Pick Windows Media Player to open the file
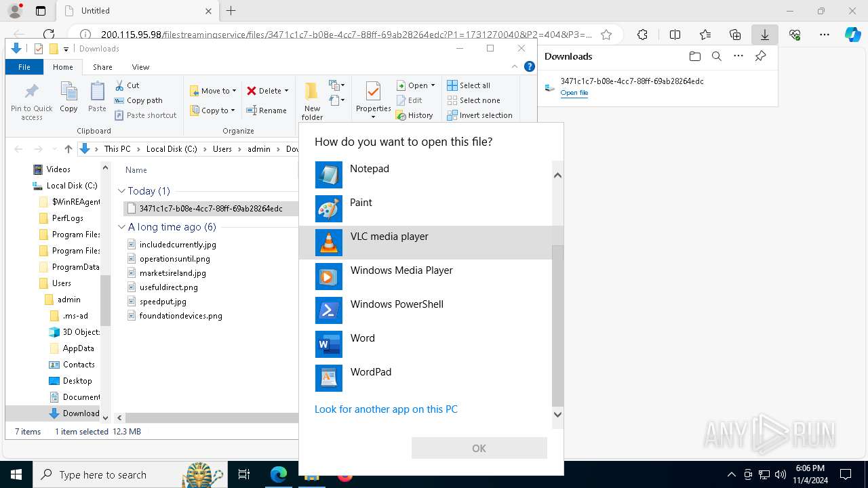Viewport: 868px width, 488px height. click(425, 277)
